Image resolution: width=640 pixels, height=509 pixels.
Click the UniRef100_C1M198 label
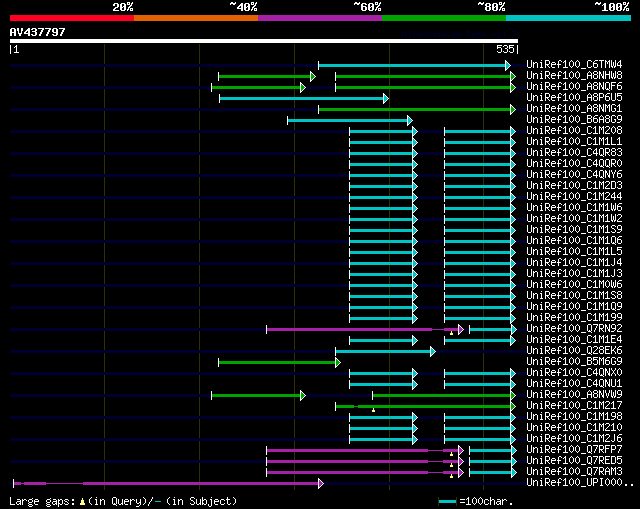[574, 417]
